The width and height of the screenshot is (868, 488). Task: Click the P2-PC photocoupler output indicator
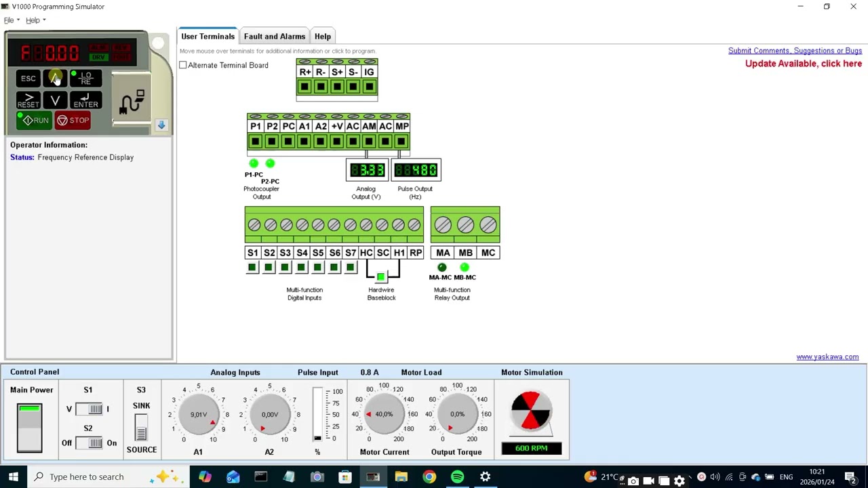270,163
